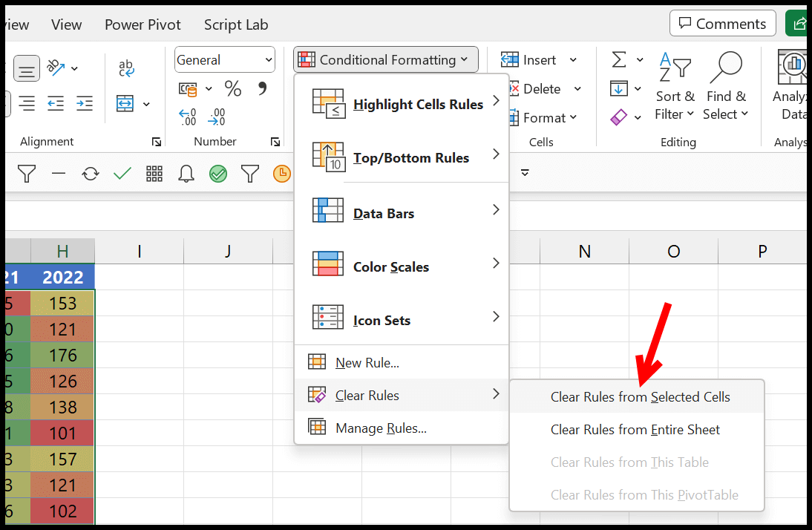This screenshot has height=530, width=812.
Task: Click the Increase Decimal icon
Action: [188, 117]
